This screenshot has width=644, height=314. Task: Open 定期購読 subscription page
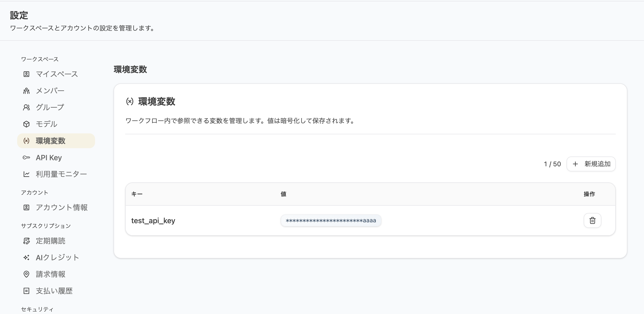coord(56,241)
